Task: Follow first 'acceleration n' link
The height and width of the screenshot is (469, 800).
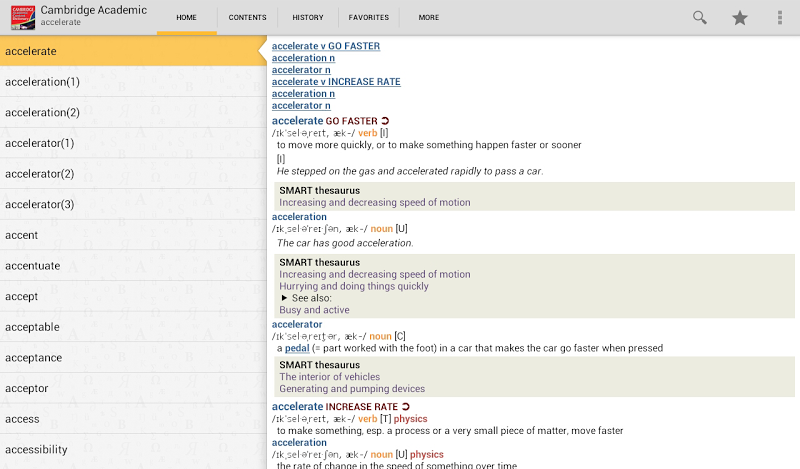Action: point(303,58)
